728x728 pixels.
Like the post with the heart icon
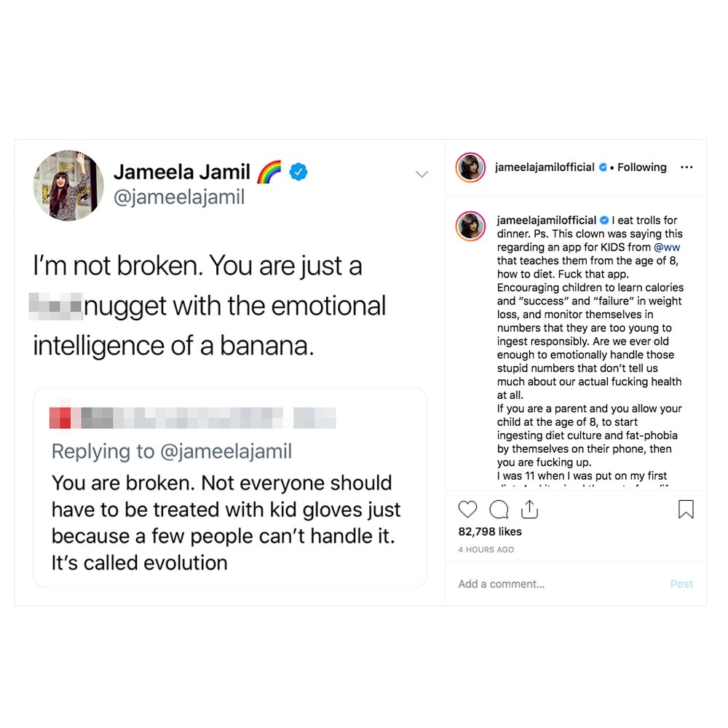[x=468, y=509]
